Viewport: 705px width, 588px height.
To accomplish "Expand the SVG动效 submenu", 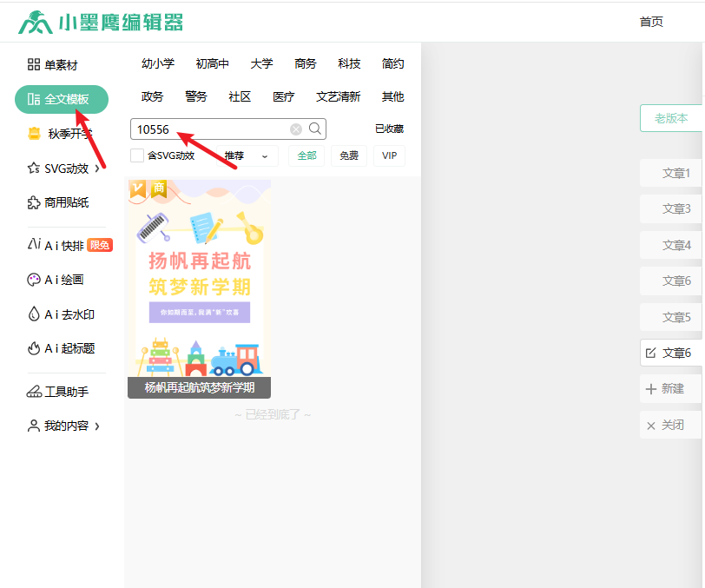I will (96, 168).
